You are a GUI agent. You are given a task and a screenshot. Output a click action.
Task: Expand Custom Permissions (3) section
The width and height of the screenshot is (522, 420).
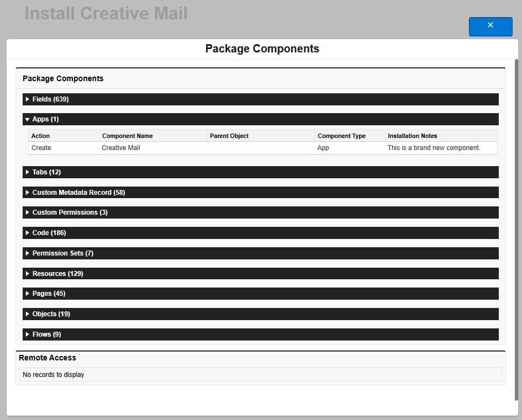(x=260, y=212)
